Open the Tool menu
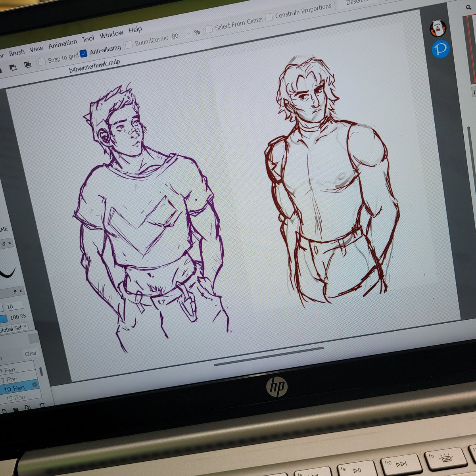Image resolution: width=476 pixels, height=476 pixels. click(x=88, y=38)
